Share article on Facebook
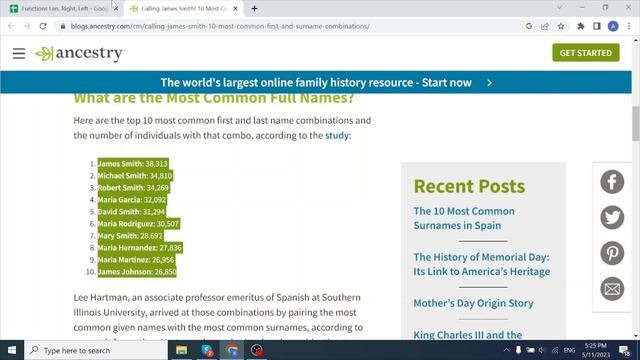 click(x=612, y=182)
